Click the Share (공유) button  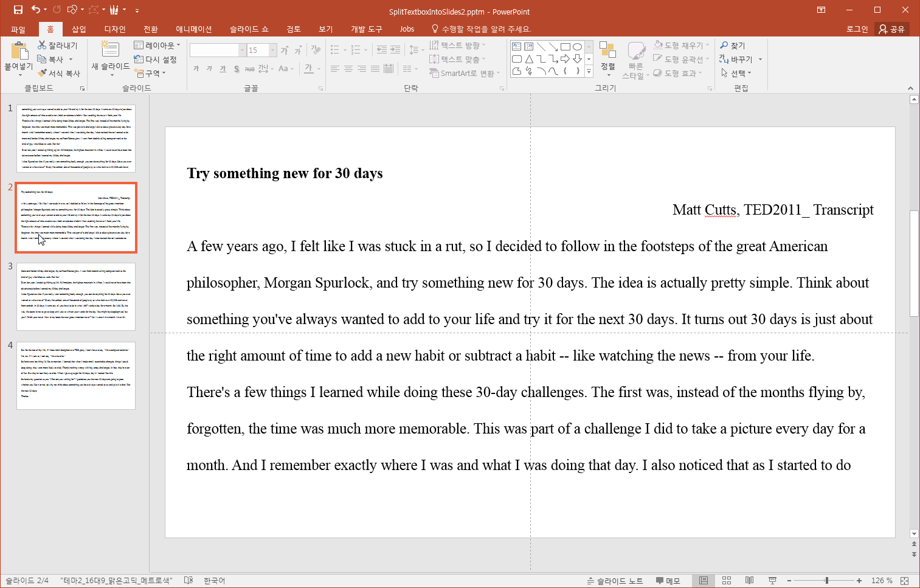892,29
